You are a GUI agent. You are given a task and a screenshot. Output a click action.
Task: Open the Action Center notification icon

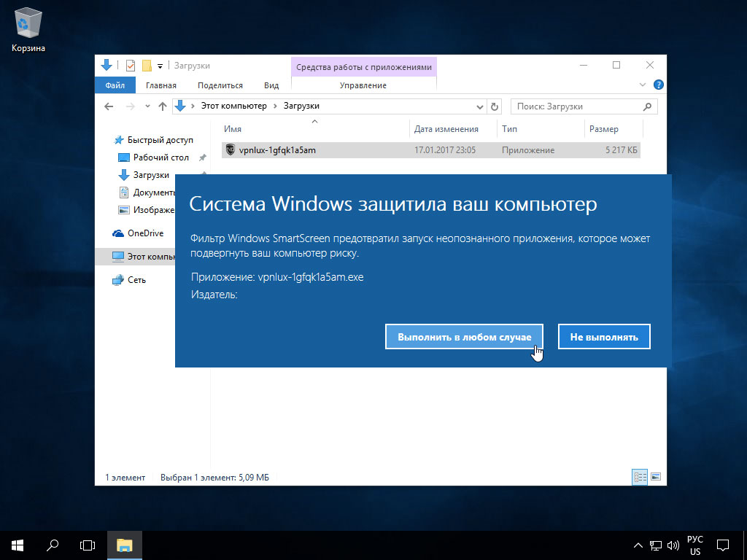coord(723,545)
